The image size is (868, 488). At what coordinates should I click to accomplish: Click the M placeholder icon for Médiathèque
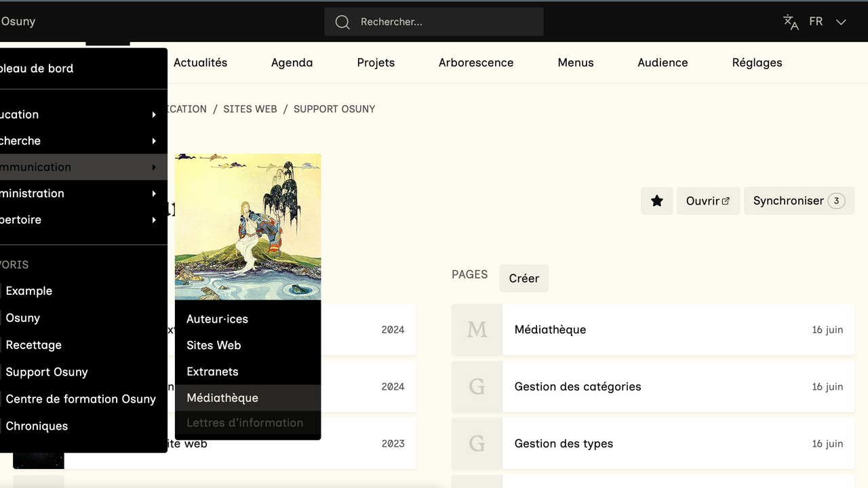pos(477,329)
